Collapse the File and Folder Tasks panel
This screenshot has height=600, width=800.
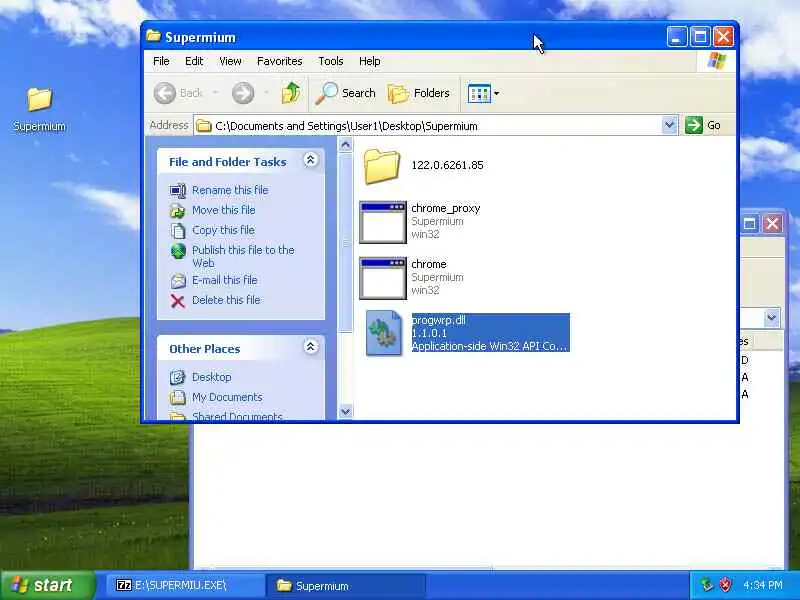tap(310, 160)
